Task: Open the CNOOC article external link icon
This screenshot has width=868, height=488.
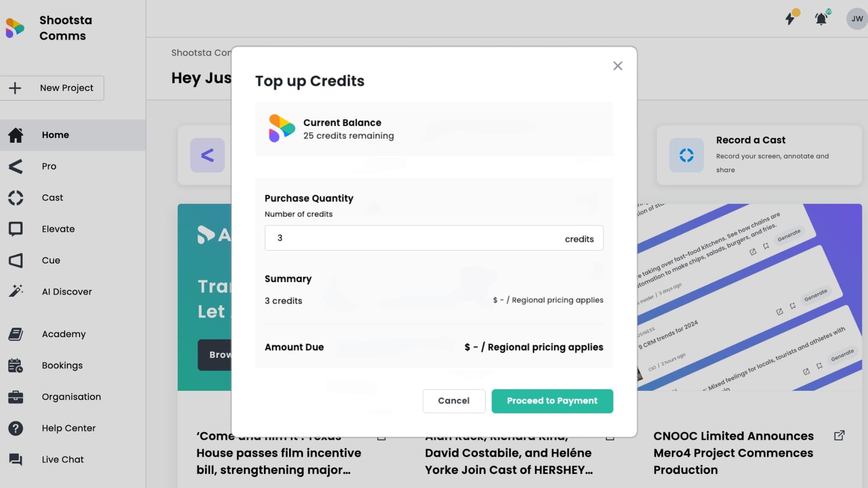Action: pyautogui.click(x=840, y=435)
